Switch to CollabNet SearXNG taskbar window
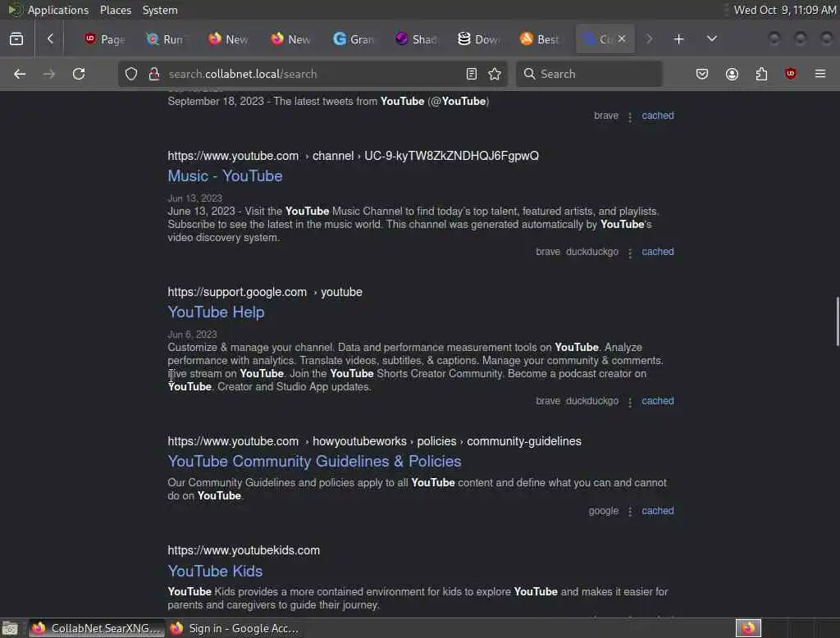This screenshot has height=638, width=840. click(97, 628)
